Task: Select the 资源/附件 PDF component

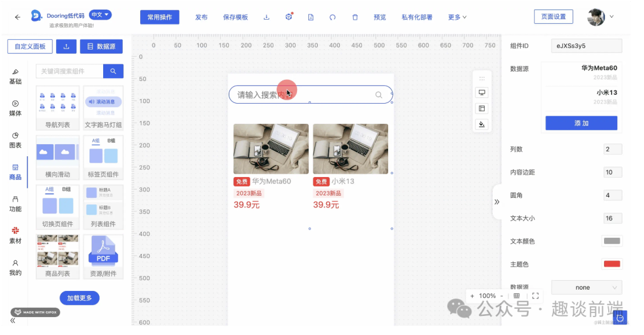Action: 103,257
